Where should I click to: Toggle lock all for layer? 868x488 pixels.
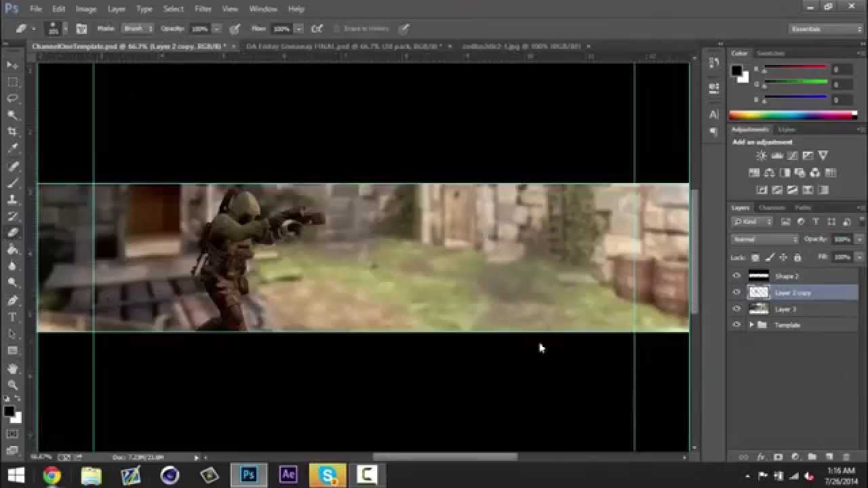(x=797, y=258)
